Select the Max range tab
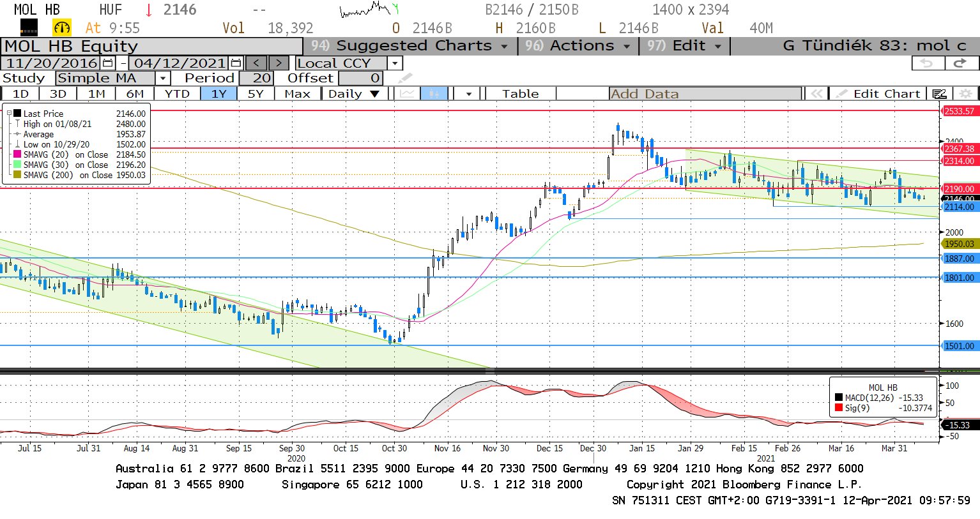 297,94
